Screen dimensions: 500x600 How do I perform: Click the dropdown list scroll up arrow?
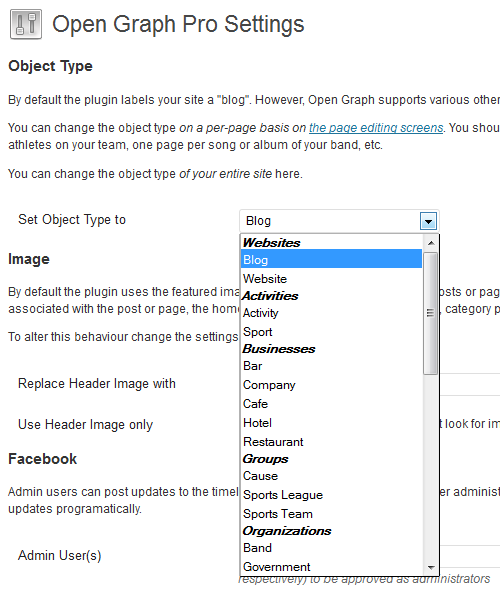pos(431,243)
